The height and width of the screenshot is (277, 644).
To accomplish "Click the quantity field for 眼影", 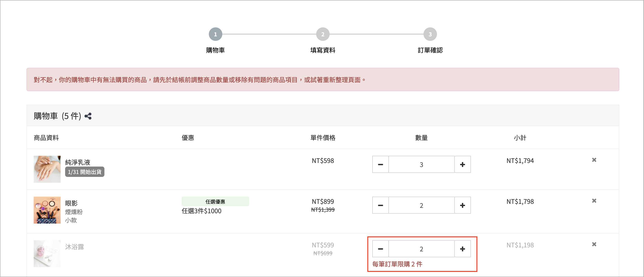I will point(421,205).
